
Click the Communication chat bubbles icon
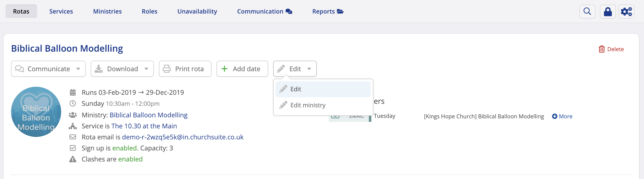(289, 12)
